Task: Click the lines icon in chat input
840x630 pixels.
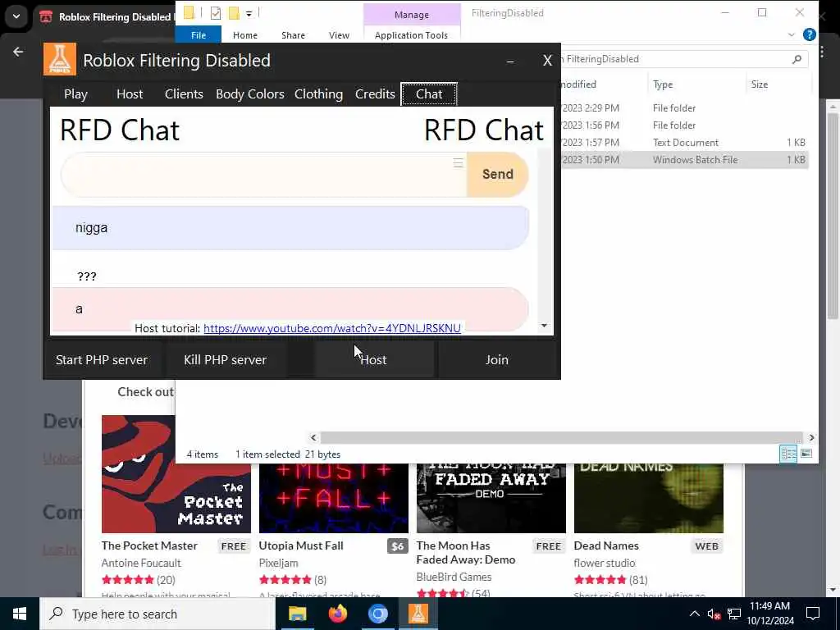Action: coord(458,163)
